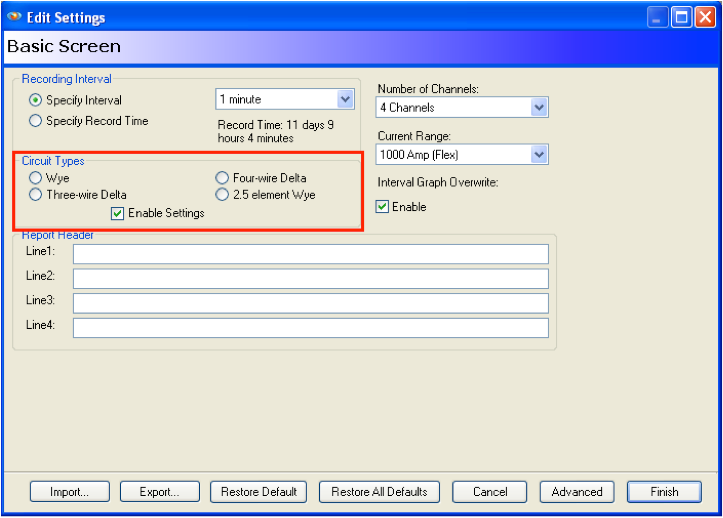Focus the Line4 report header field
This screenshot has width=723, height=518.
(310, 328)
